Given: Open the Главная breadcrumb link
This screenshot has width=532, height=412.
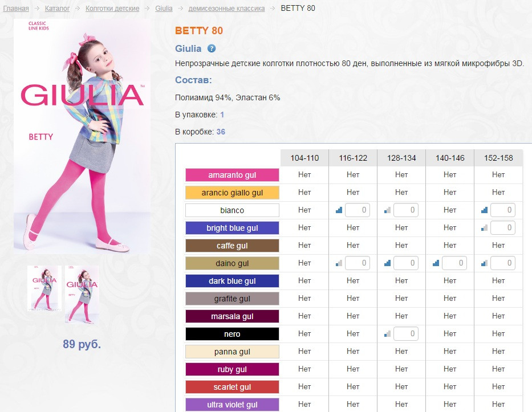Looking at the screenshot, I should 16,9.
